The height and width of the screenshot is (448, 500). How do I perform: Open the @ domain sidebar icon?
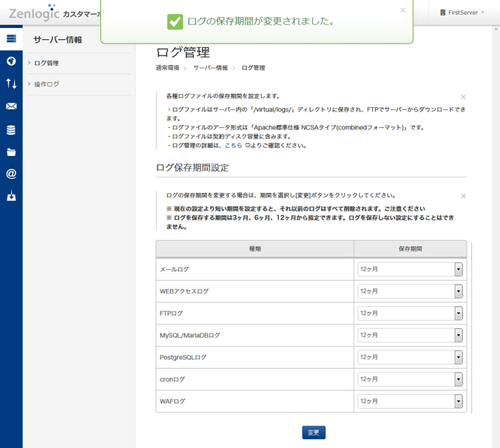[x=11, y=174]
